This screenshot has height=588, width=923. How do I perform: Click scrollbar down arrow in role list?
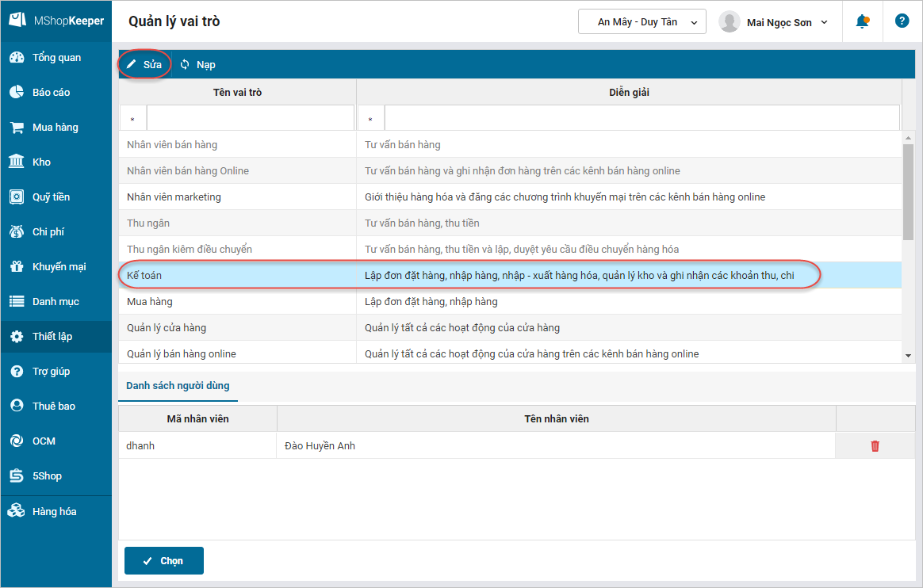[x=908, y=356]
